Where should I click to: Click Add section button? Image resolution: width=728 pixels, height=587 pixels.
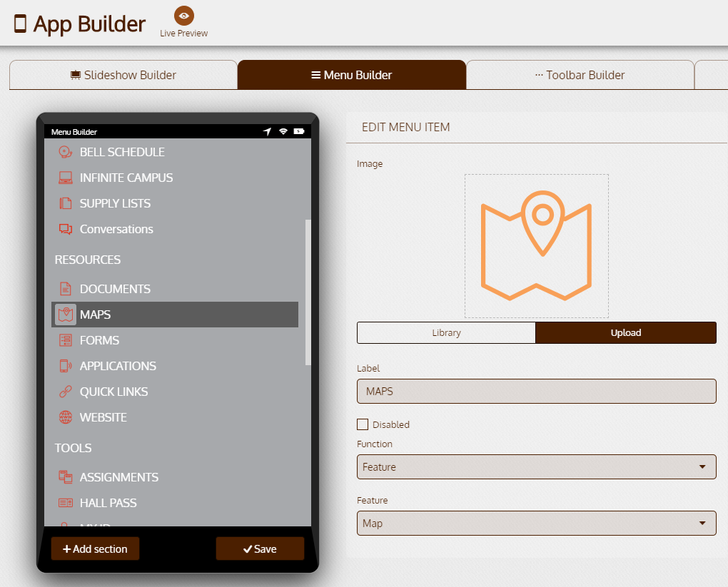click(x=95, y=548)
